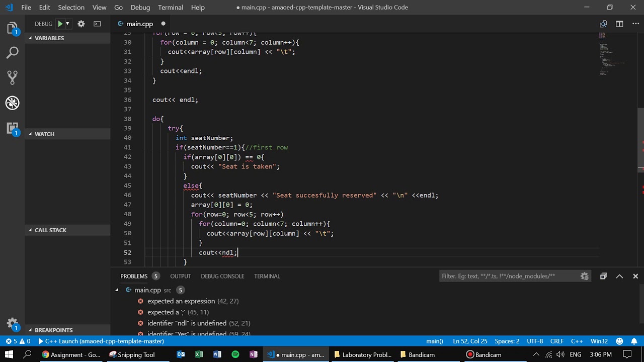Collapse the BREAKPOINTS section
This screenshot has height=362, width=644.
(67, 330)
